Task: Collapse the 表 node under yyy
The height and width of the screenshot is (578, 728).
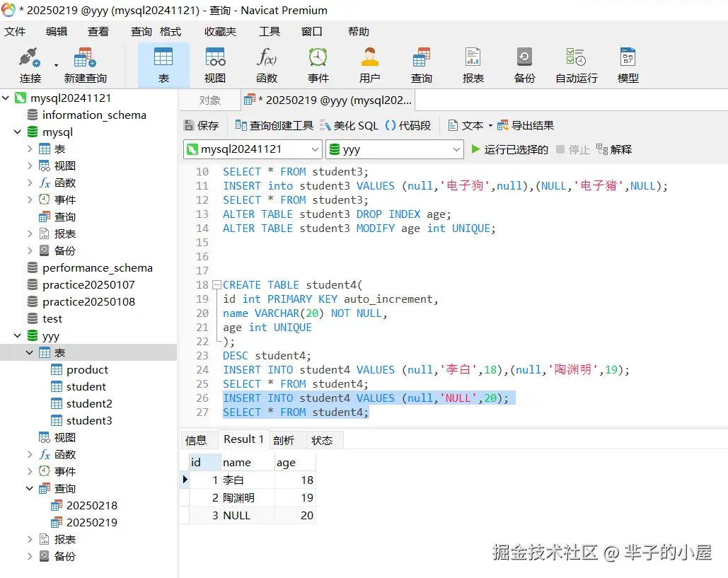Action: click(x=29, y=353)
